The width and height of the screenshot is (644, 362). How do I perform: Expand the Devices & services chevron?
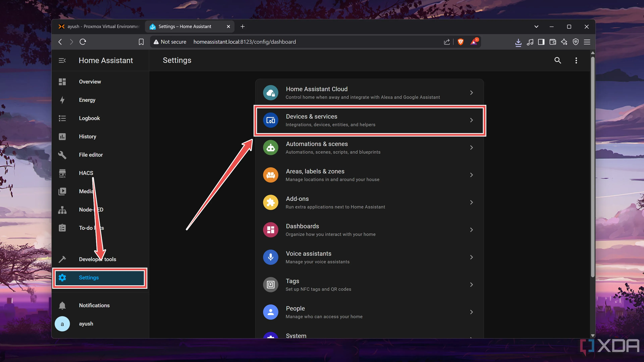471,120
